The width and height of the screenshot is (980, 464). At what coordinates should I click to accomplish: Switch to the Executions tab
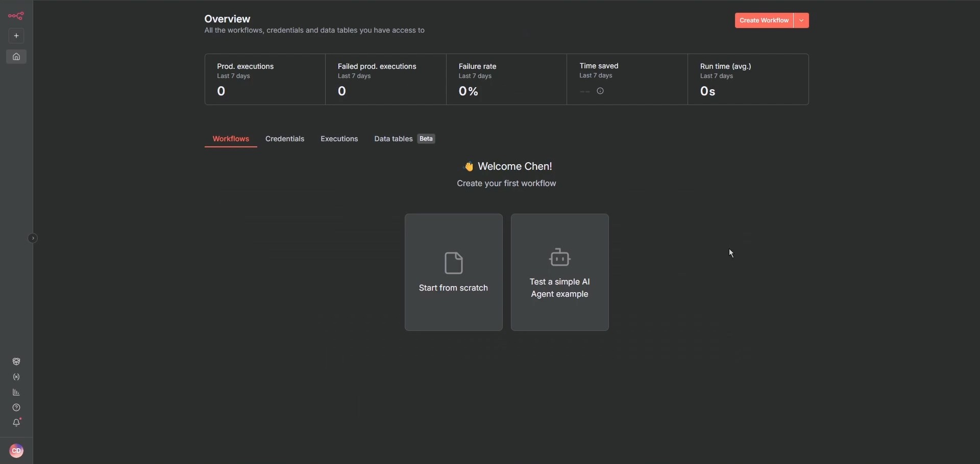339,139
